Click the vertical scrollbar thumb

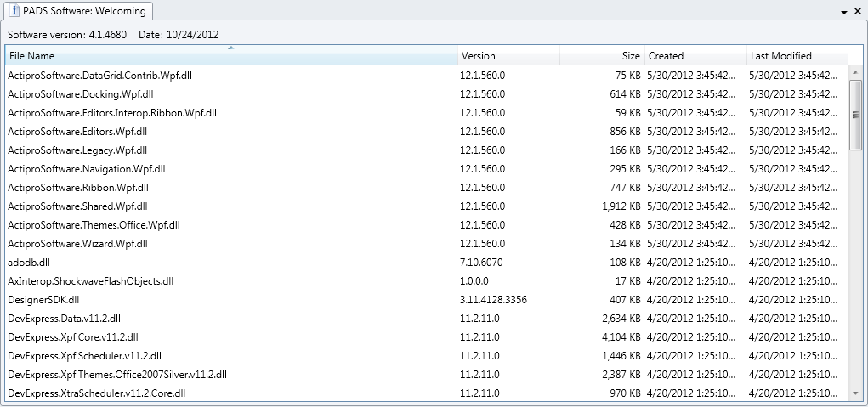click(855, 116)
